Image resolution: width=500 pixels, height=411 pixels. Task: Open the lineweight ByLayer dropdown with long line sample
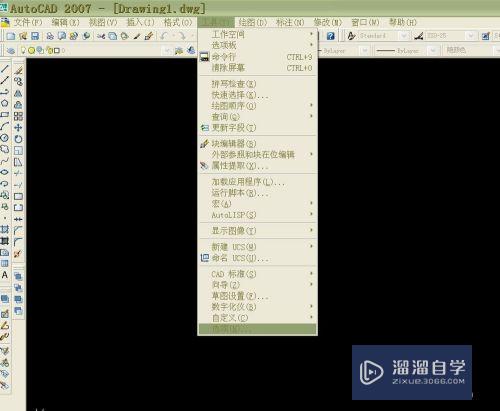[432, 51]
